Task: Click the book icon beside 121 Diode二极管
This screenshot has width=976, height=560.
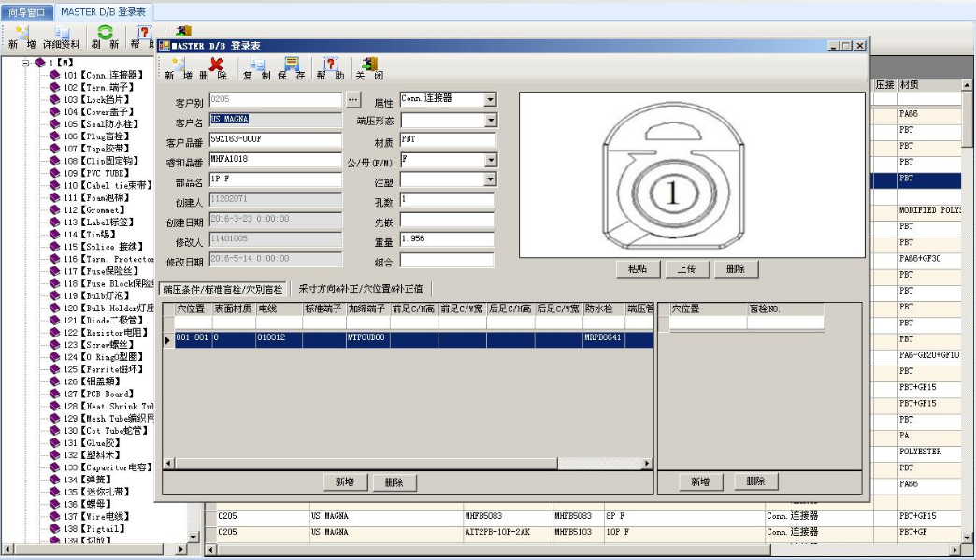Action: [55, 320]
